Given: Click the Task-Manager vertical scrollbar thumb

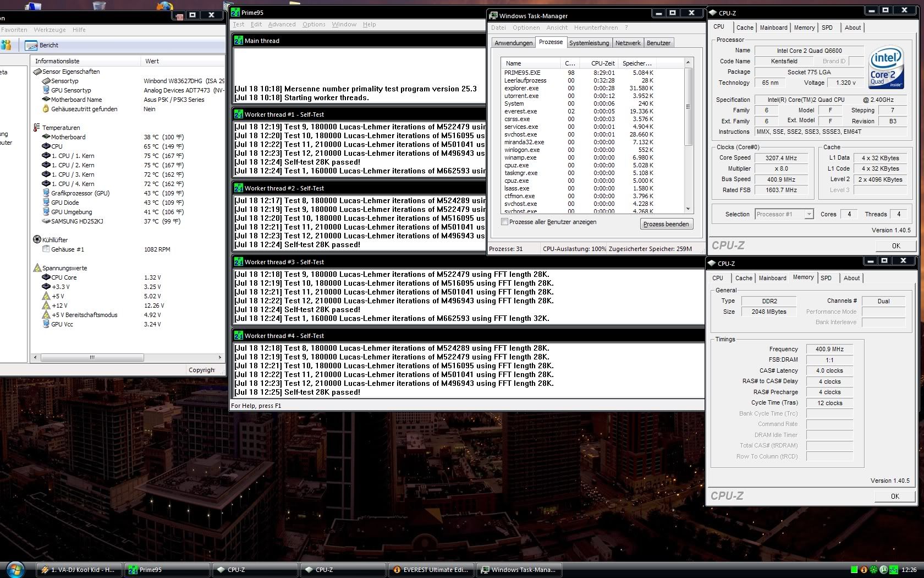Looking at the screenshot, I should (x=688, y=107).
